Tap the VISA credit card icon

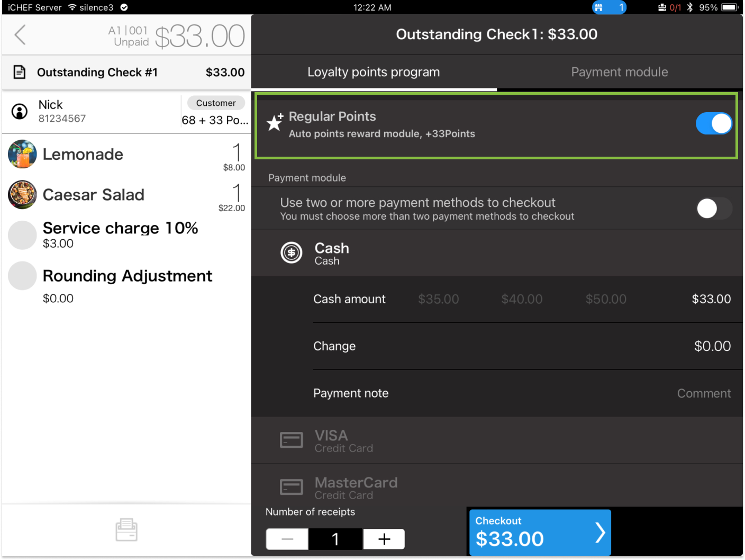coord(291,440)
